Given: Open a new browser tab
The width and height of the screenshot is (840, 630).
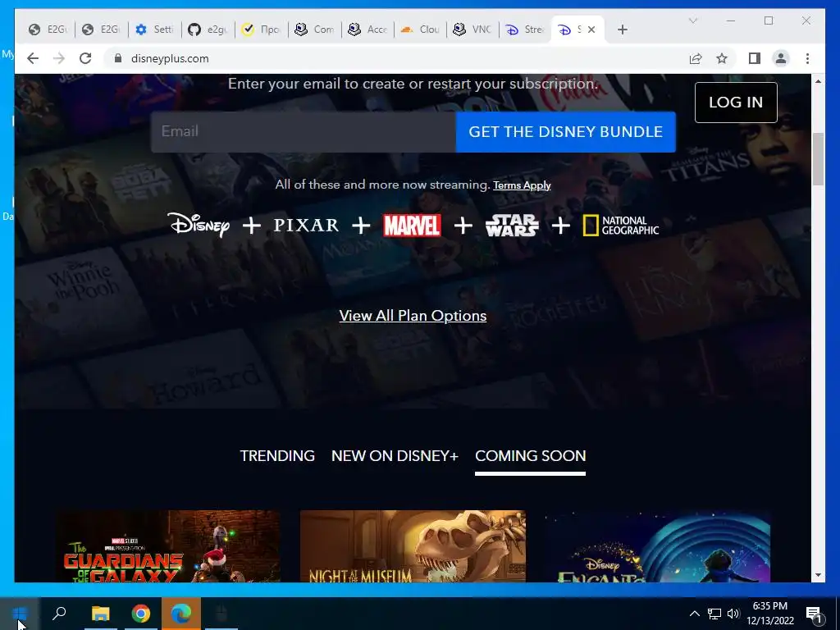Looking at the screenshot, I should 622,30.
